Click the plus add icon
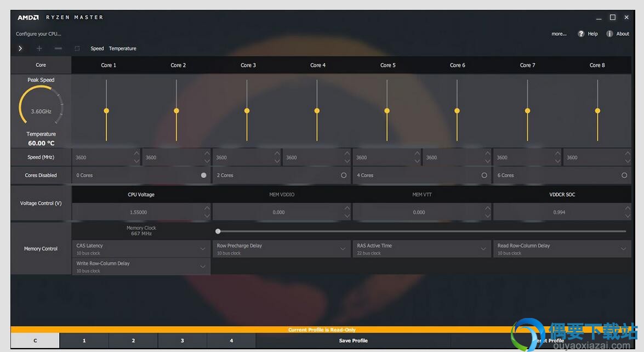 click(x=39, y=48)
